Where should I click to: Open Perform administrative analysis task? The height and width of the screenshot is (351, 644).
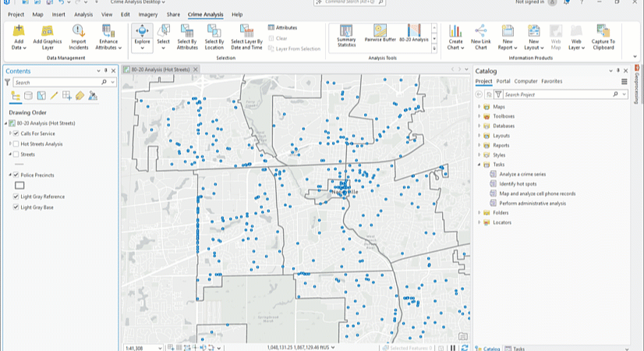[x=533, y=204]
